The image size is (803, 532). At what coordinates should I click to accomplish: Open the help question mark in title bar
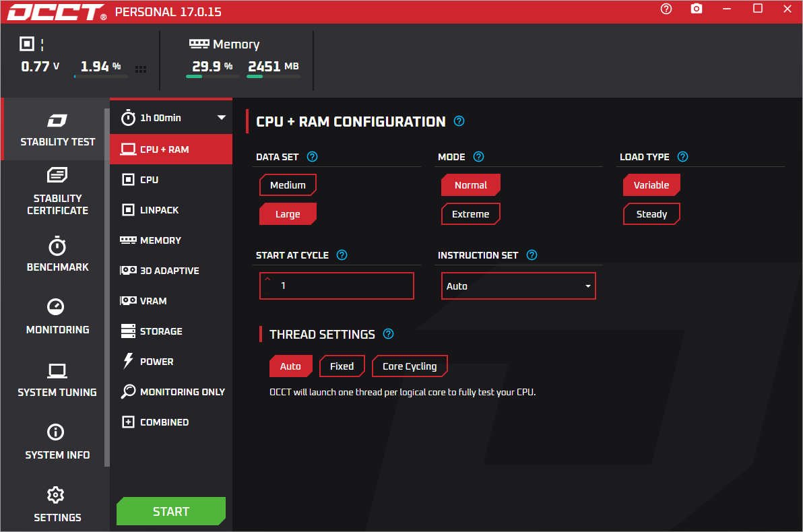click(x=666, y=9)
